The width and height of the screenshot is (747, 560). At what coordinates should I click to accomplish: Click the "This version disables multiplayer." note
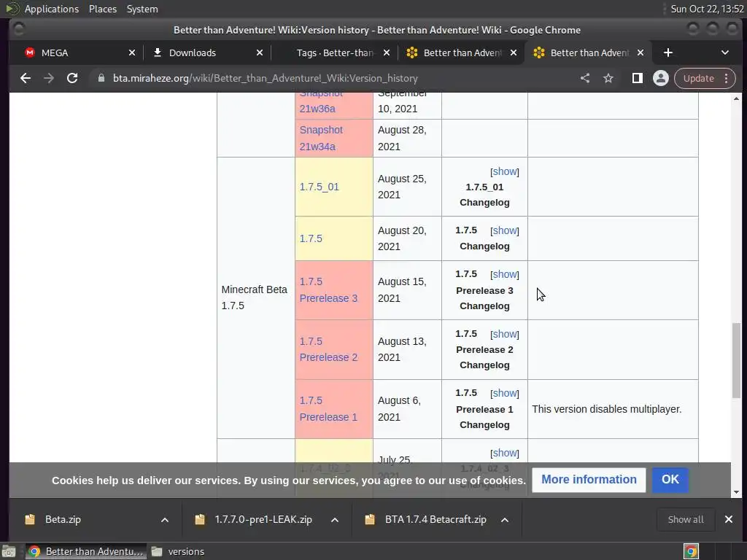606,409
